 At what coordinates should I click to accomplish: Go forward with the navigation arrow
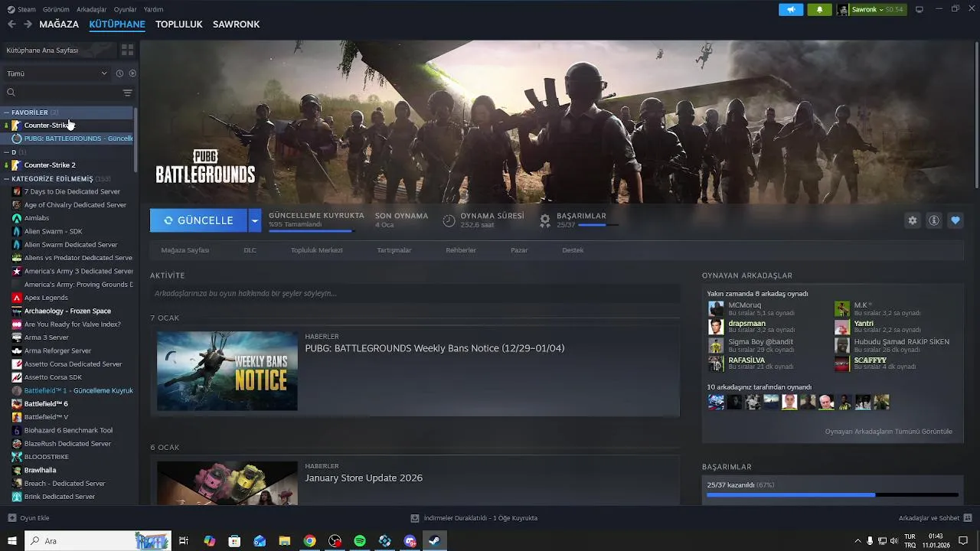28,24
